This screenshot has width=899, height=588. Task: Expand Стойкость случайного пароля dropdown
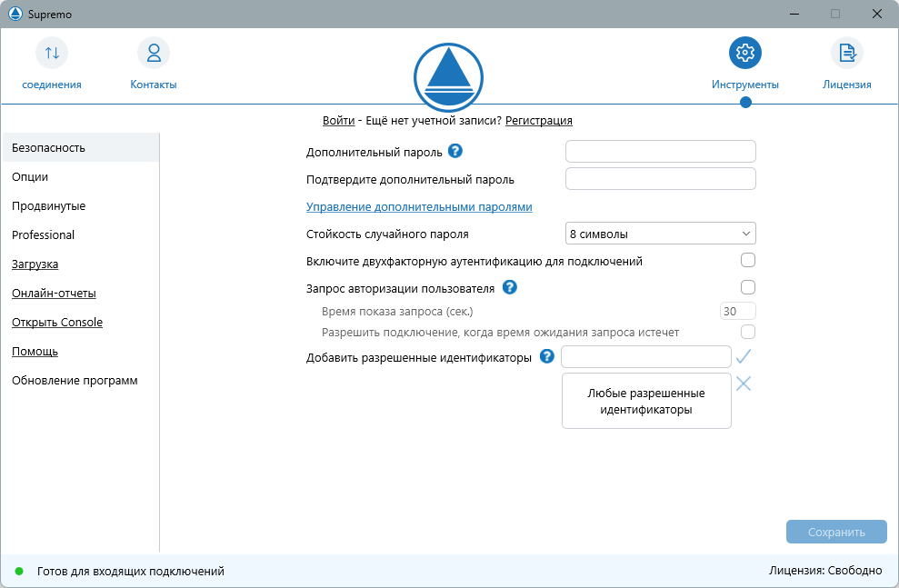point(661,234)
